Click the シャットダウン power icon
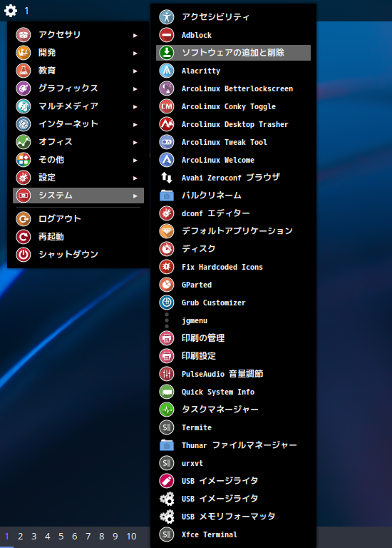392x548 pixels. pyautogui.click(x=24, y=255)
